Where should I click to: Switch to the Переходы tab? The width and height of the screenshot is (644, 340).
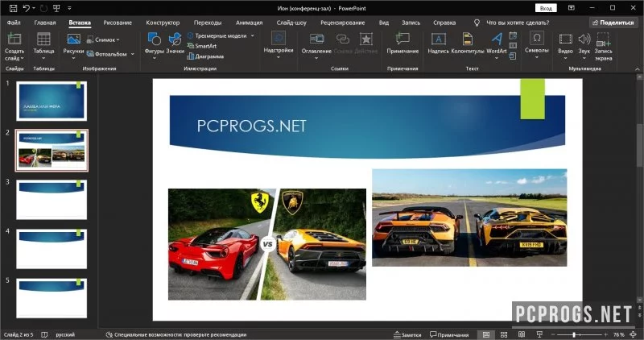(x=208, y=23)
